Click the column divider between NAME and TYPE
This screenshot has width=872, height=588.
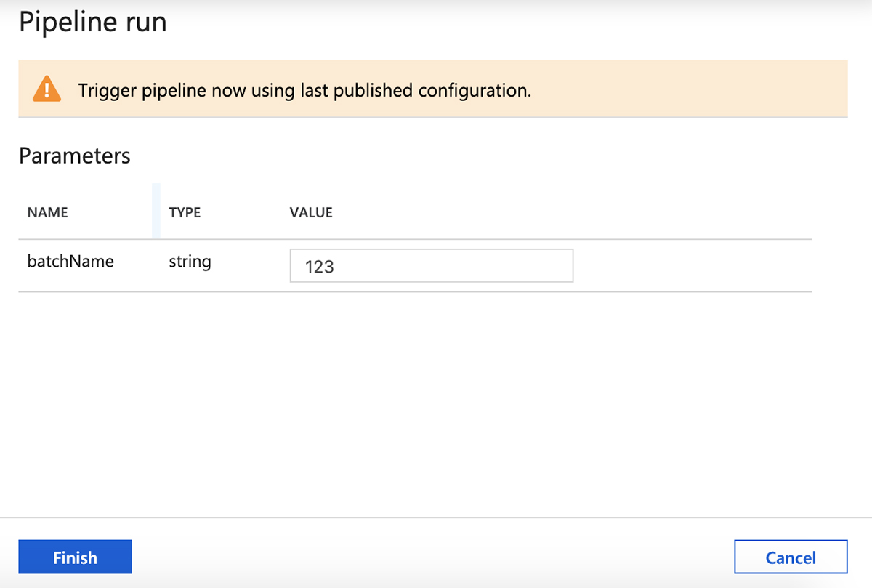[x=156, y=212]
